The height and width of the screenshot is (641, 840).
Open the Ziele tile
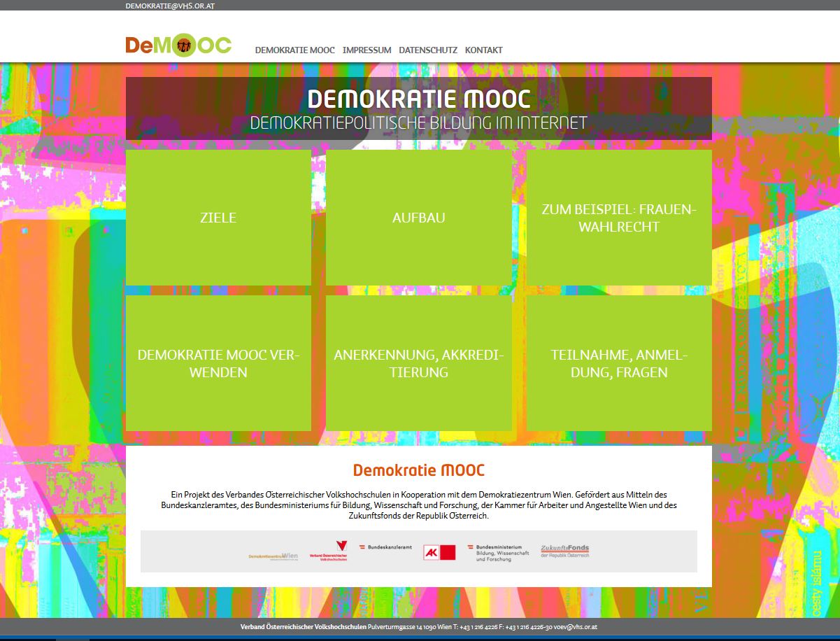tap(218, 218)
